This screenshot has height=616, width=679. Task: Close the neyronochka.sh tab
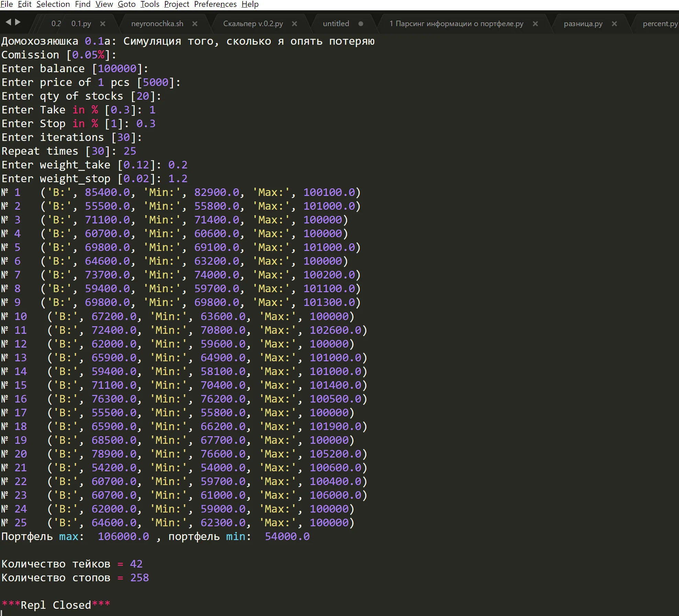pyautogui.click(x=195, y=24)
